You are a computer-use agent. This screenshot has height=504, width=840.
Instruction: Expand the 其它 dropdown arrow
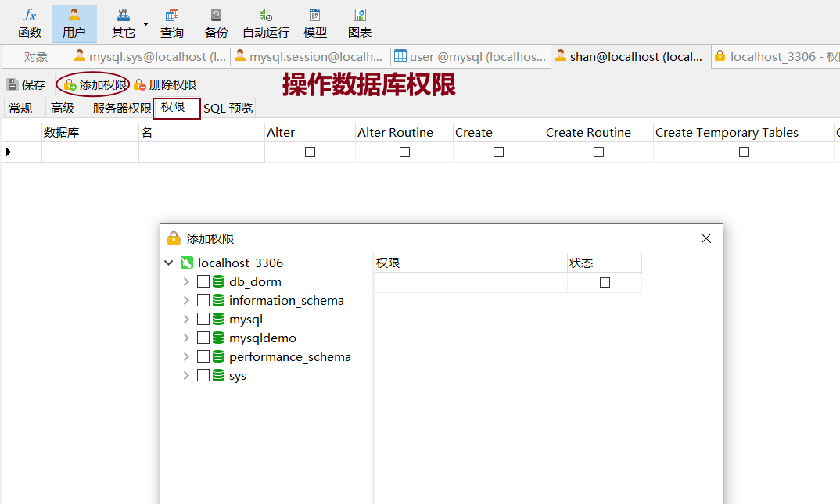145,24
